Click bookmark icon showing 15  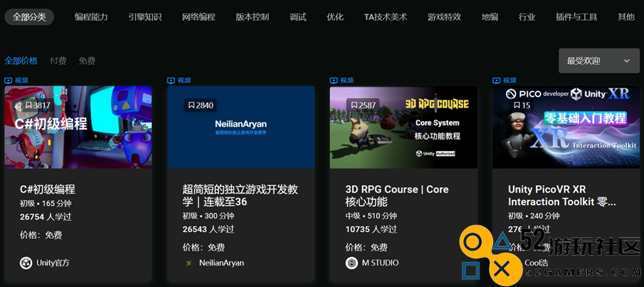tap(517, 106)
